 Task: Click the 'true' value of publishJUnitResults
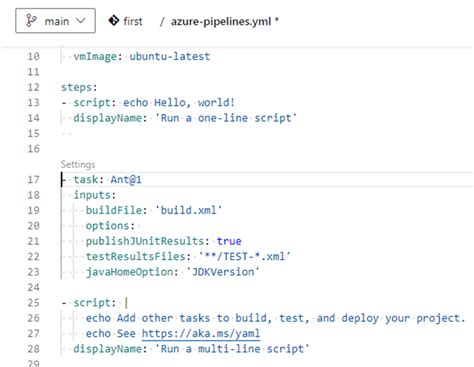pos(229,241)
